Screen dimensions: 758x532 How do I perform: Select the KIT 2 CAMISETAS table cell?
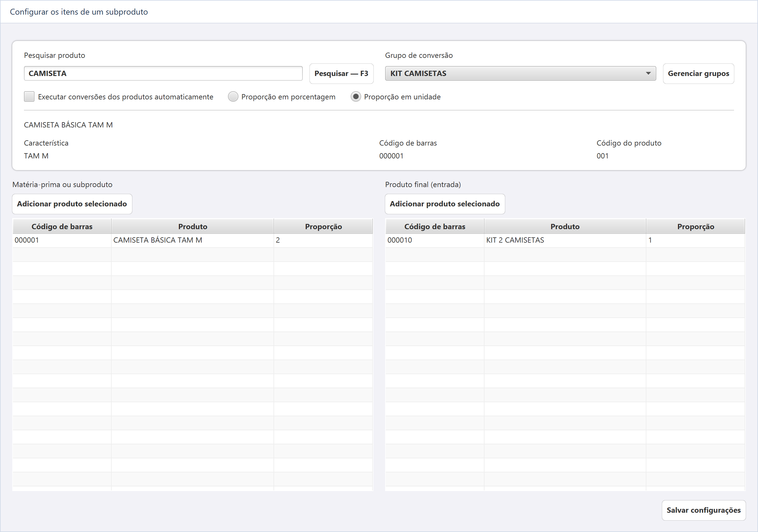(565, 240)
